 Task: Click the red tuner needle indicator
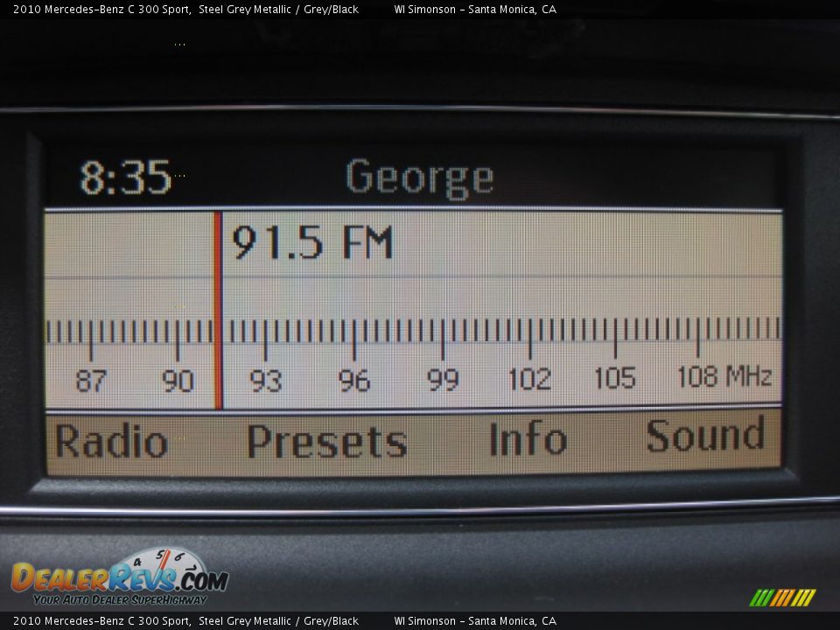pos(218,311)
